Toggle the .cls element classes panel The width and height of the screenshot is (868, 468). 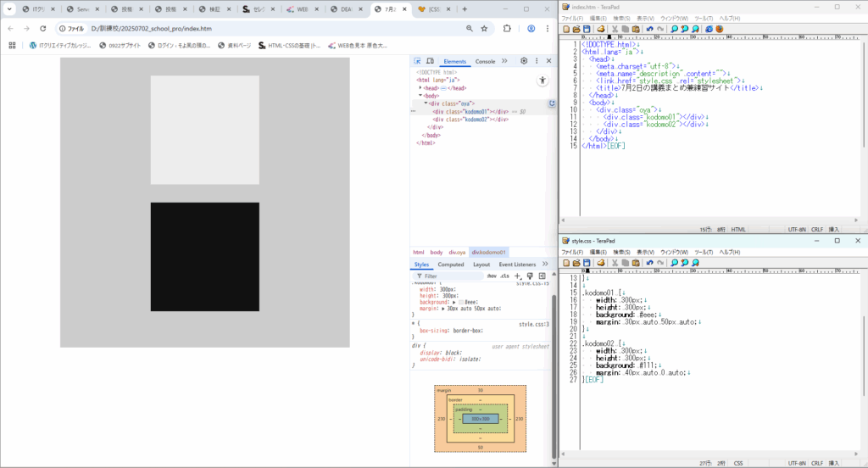point(505,276)
